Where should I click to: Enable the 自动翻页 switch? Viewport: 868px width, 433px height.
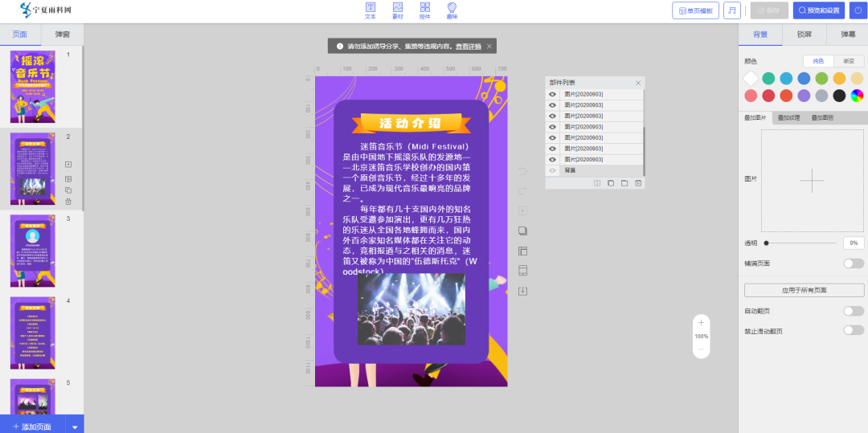pyautogui.click(x=854, y=312)
